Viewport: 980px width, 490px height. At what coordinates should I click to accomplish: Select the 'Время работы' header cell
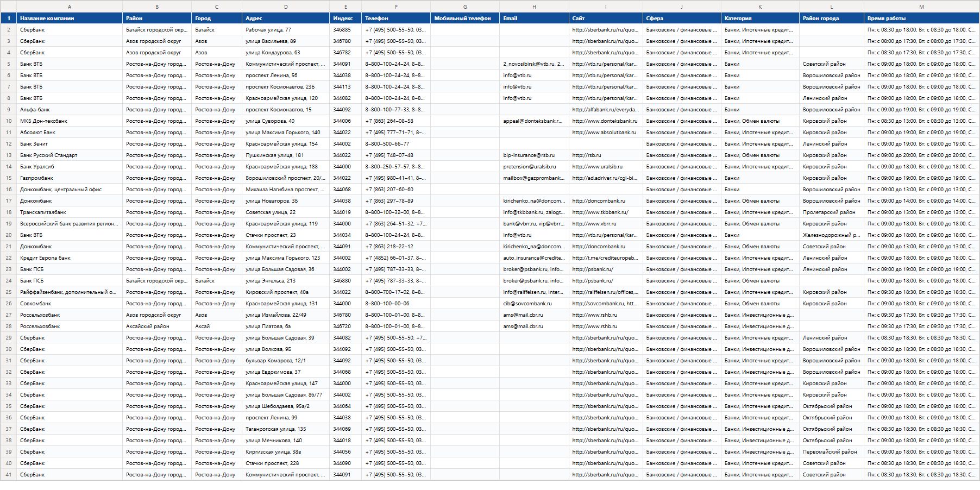pos(921,18)
